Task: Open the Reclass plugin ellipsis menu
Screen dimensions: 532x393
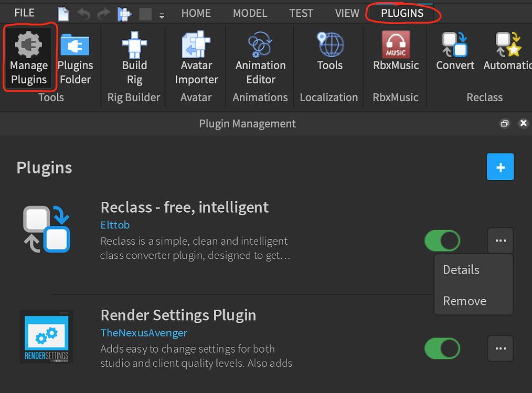Action: click(x=500, y=241)
